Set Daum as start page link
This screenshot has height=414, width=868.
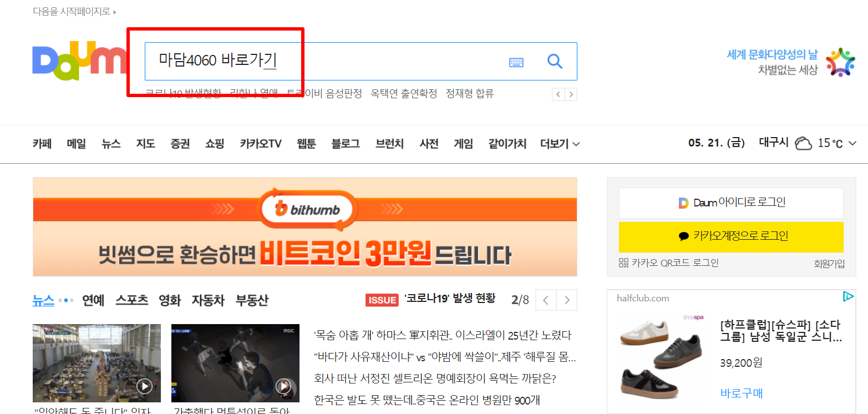(74, 11)
